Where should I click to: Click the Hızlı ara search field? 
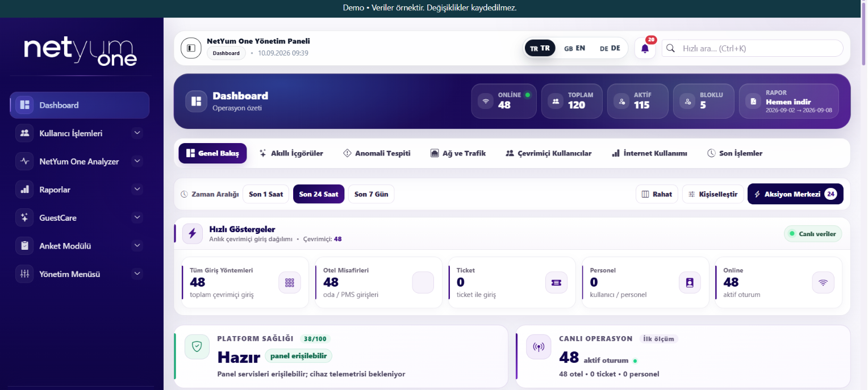[x=753, y=48]
